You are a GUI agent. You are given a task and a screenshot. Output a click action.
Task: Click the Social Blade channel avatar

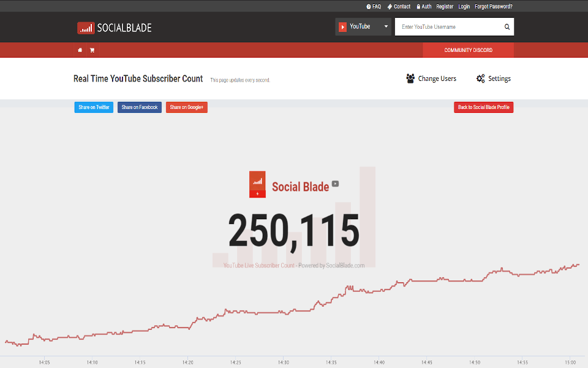tap(257, 185)
